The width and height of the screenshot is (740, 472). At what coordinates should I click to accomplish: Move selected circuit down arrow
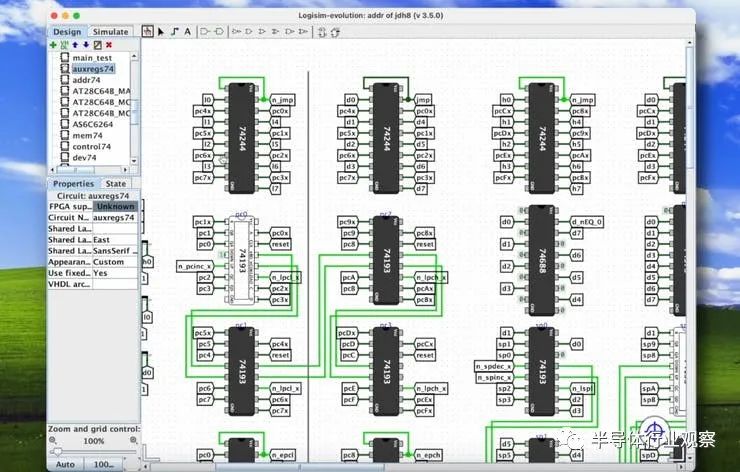[86, 45]
